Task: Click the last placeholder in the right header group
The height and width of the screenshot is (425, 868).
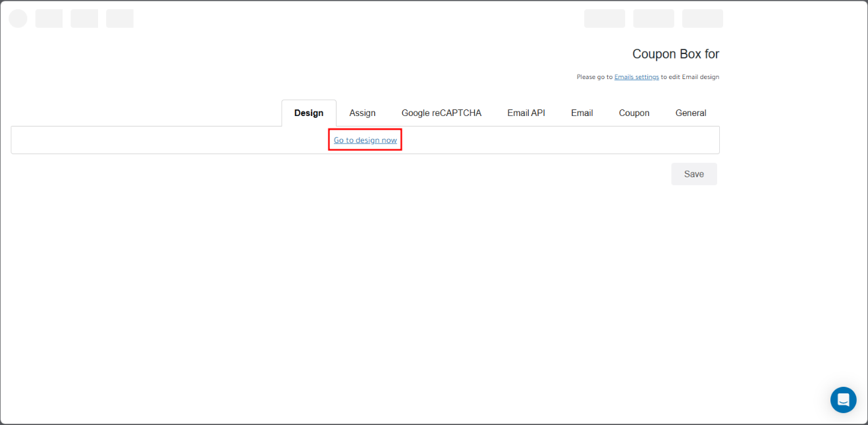Action: [x=702, y=18]
